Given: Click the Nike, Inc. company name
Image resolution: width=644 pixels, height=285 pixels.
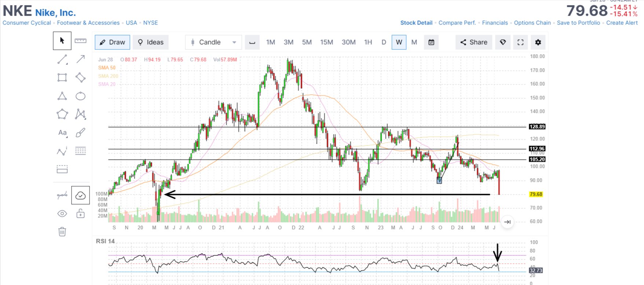Looking at the screenshot, I should pos(55,13).
